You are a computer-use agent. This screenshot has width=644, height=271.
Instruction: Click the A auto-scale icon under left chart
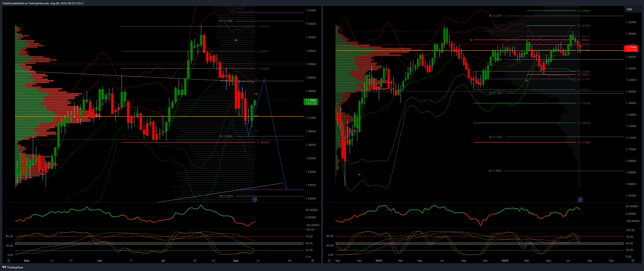[x=313, y=261]
